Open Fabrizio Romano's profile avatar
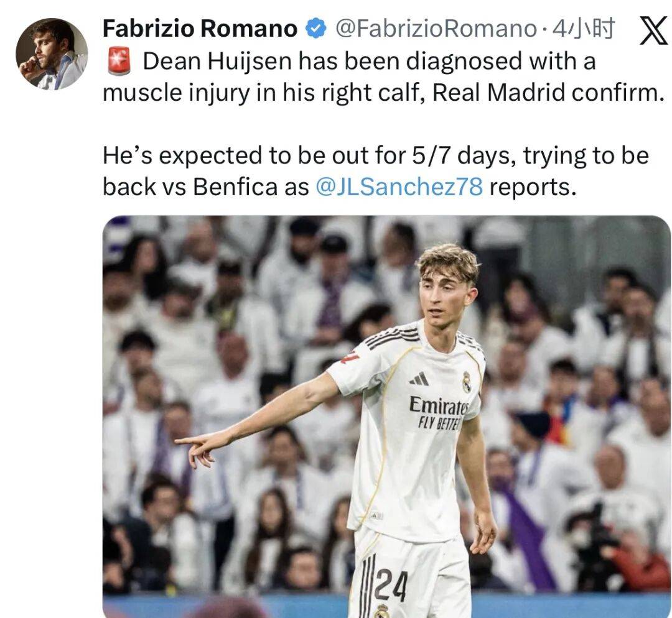The height and width of the screenshot is (618, 672). coord(52,54)
